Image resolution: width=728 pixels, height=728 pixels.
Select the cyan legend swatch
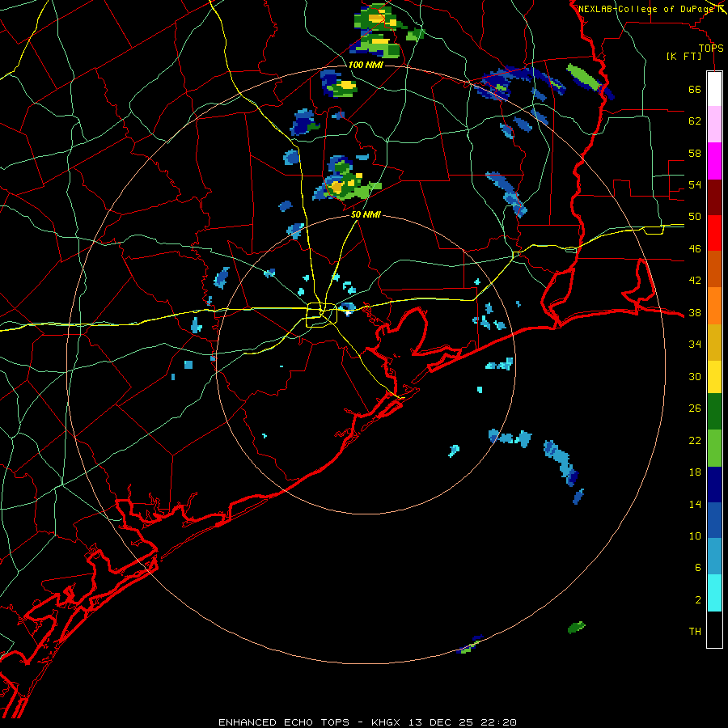click(714, 593)
